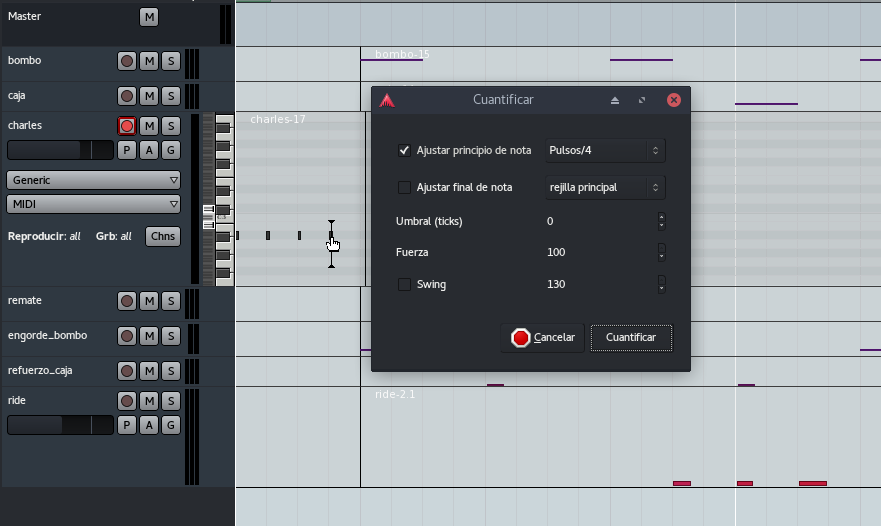Screen dimensions: 881x526
Task: Check Ajustar final de nota
Action: tap(404, 188)
